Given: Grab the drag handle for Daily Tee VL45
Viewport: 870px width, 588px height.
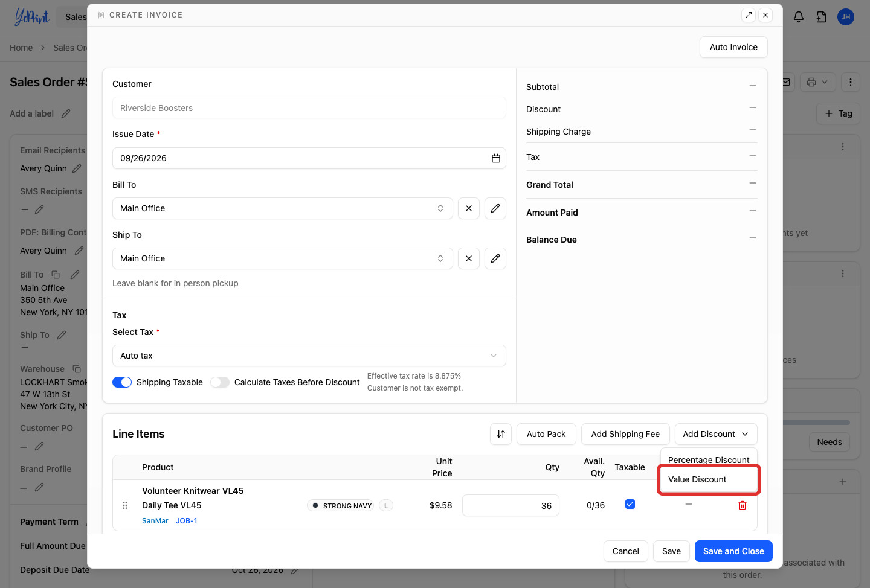Looking at the screenshot, I should tap(125, 505).
